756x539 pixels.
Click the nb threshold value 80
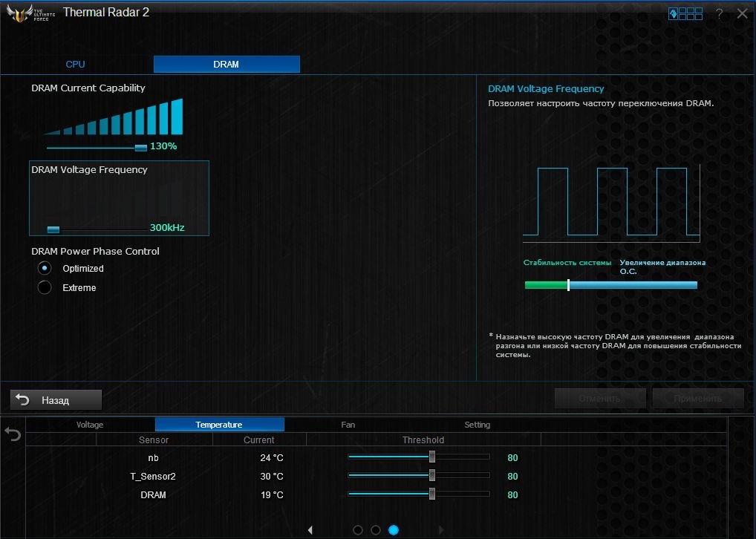coord(512,457)
